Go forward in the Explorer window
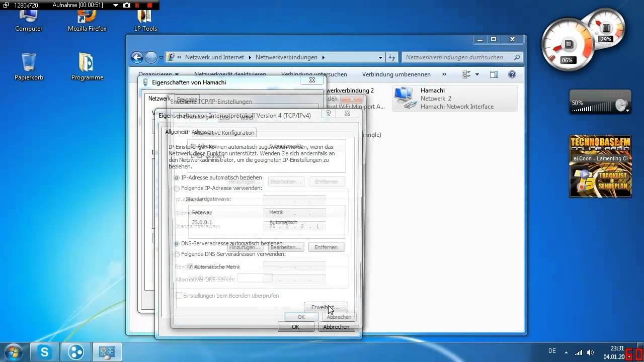Image resolution: width=644 pixels, height=362 pixels. [x=151, y=57]
